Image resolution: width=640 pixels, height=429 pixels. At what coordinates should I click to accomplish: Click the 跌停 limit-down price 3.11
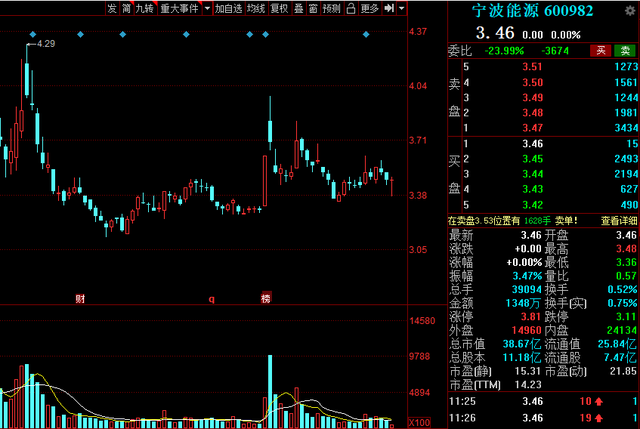coord(627,317)
